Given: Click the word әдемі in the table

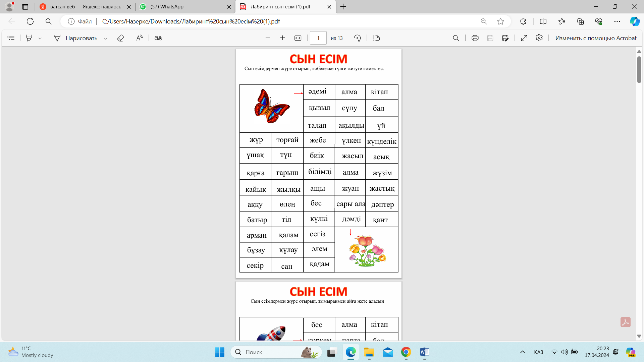Looking at the screenshot, I should point(317,91).
